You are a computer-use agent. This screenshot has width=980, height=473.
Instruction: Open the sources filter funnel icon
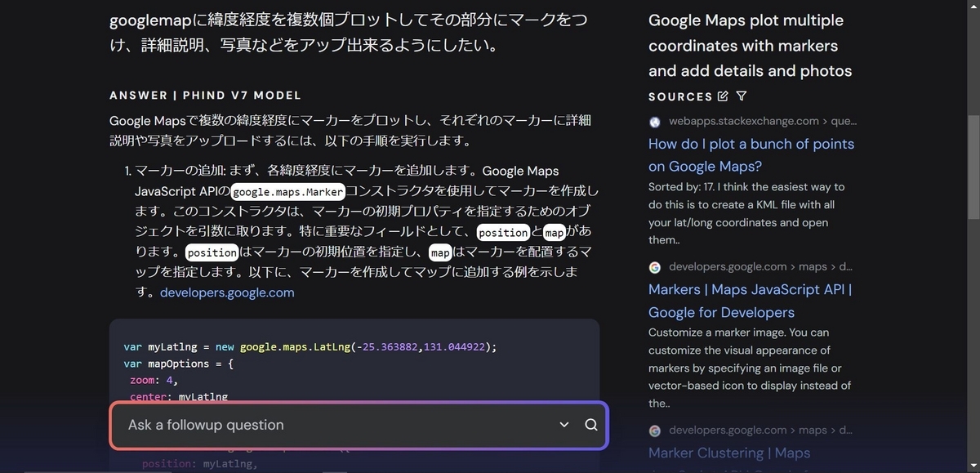(741, 96)
